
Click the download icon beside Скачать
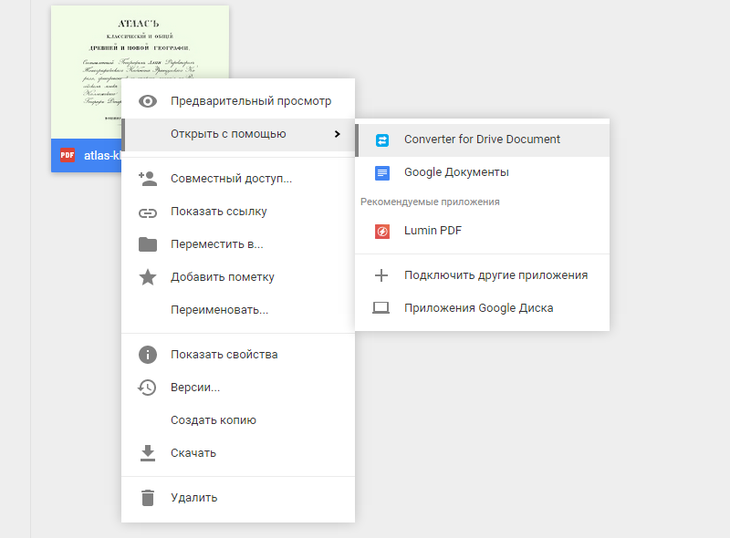(x=148, y=453)
